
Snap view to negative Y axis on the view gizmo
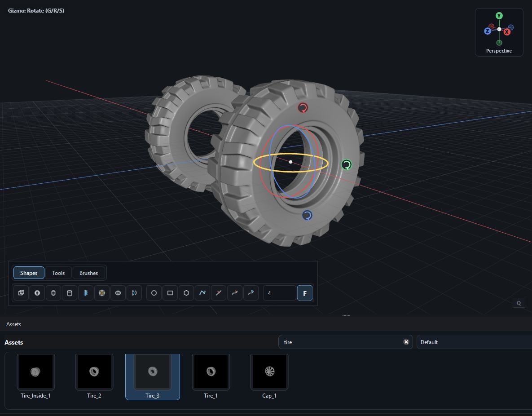(x=499, y=43)
